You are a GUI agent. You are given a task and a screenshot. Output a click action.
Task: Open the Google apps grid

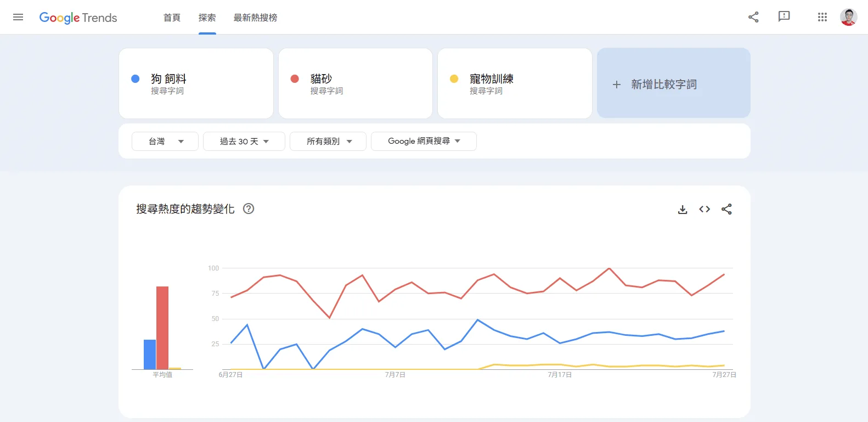point(822,17)
